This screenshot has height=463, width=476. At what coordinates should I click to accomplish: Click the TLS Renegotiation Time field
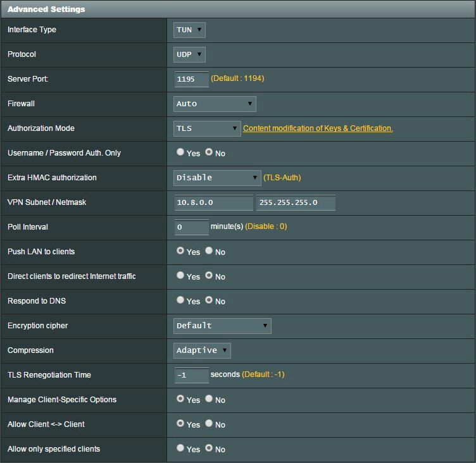coord(192,375)
